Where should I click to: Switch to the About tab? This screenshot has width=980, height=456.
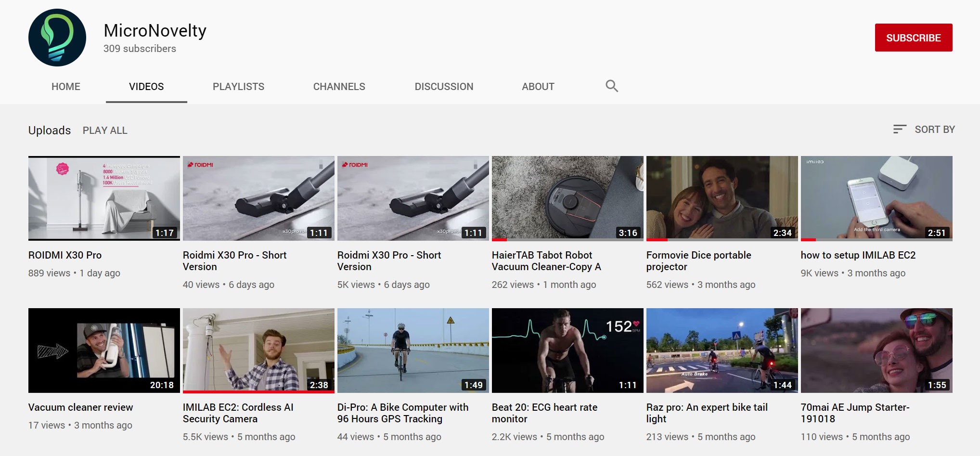538,87
